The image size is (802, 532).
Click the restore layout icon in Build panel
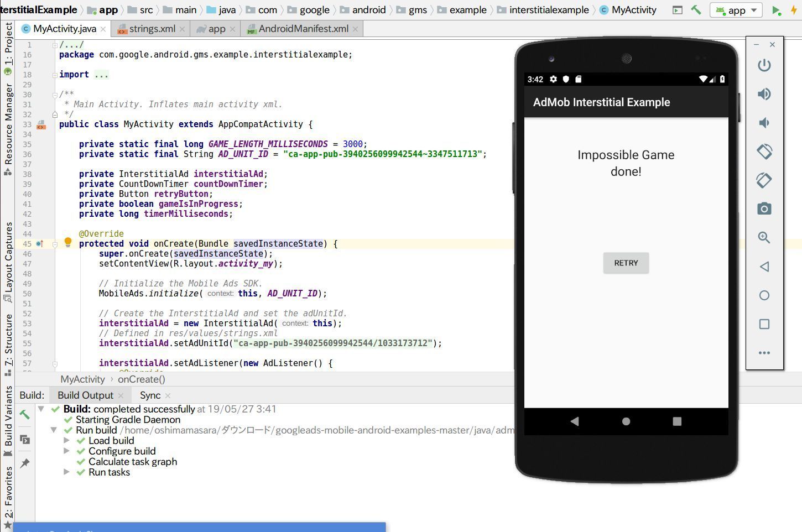[x=25, y=440]
